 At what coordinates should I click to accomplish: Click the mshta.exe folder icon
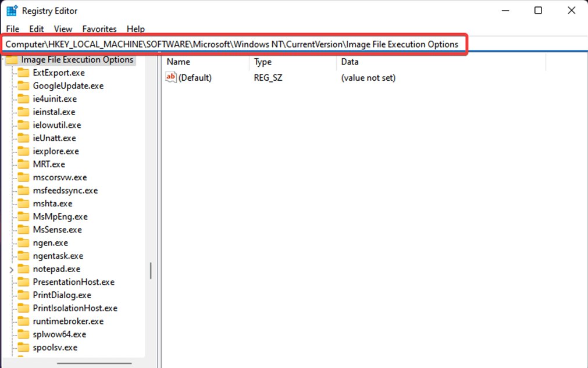(x=23, y=203)
